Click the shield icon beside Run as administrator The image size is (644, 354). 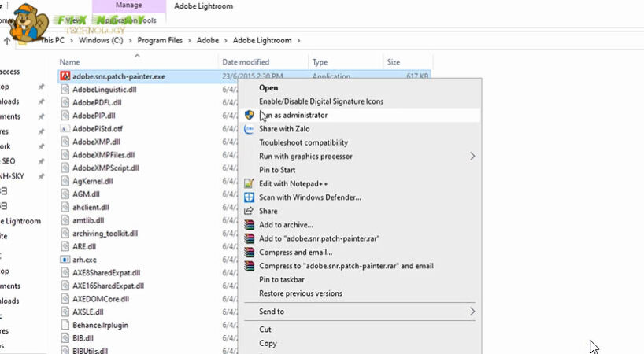tap(250, 115)
